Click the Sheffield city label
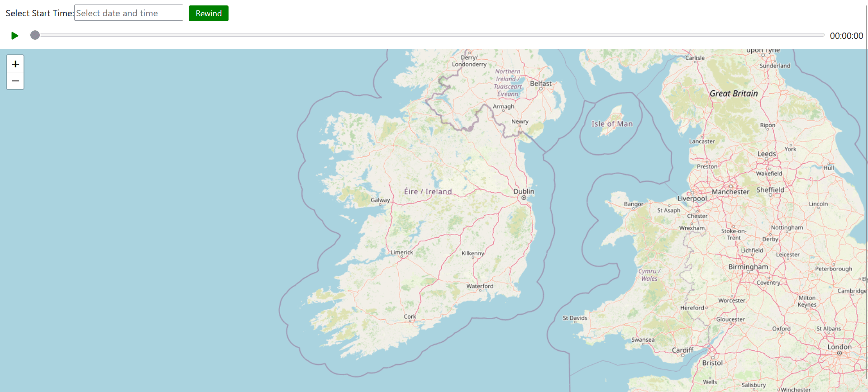The height and width of the screenshot is (392, 868). pos(770,190)
